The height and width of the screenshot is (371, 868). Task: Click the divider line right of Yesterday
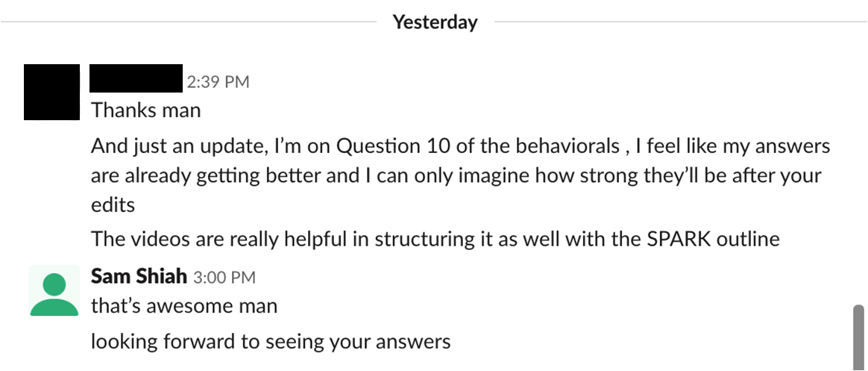pyautogui.click(x=681, y=22)
